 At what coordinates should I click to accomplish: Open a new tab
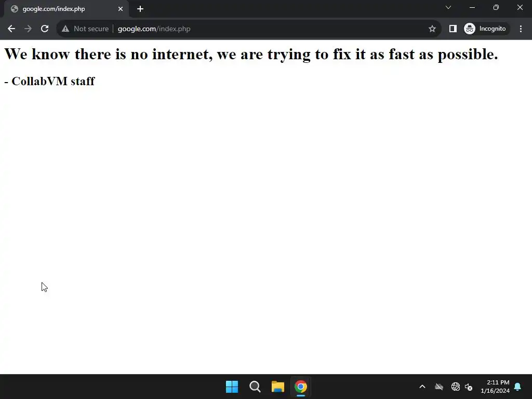click(x=140, y=9)
